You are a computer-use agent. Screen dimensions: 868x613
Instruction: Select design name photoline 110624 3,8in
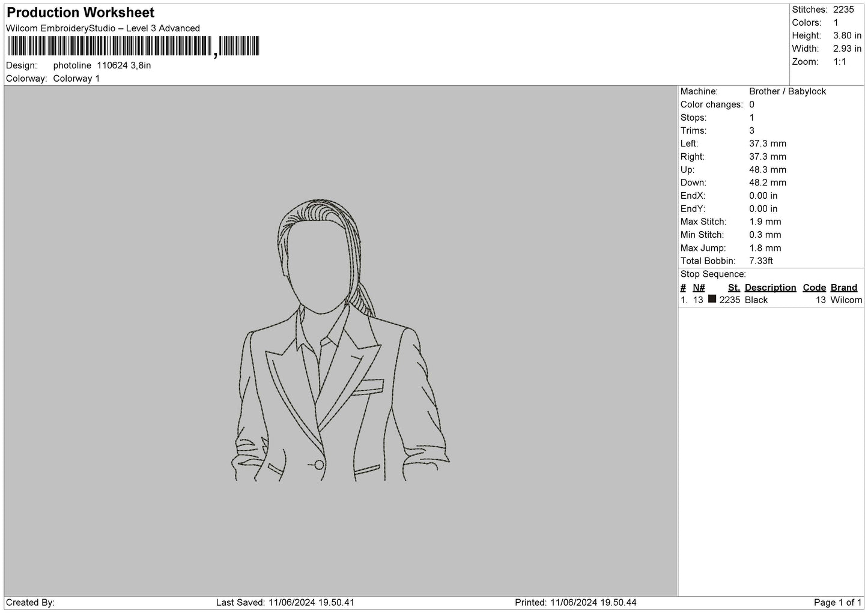click(x=102, y=65)
